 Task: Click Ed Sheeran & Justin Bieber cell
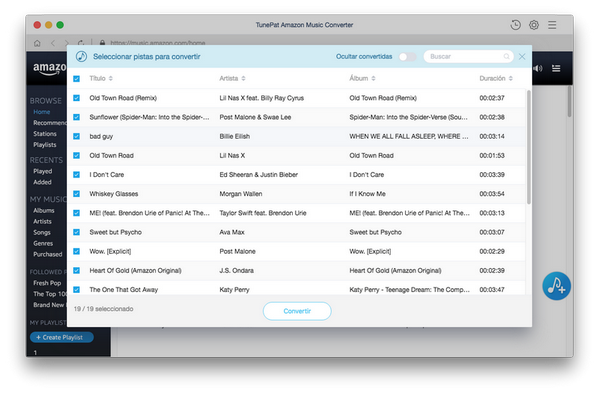258,175
